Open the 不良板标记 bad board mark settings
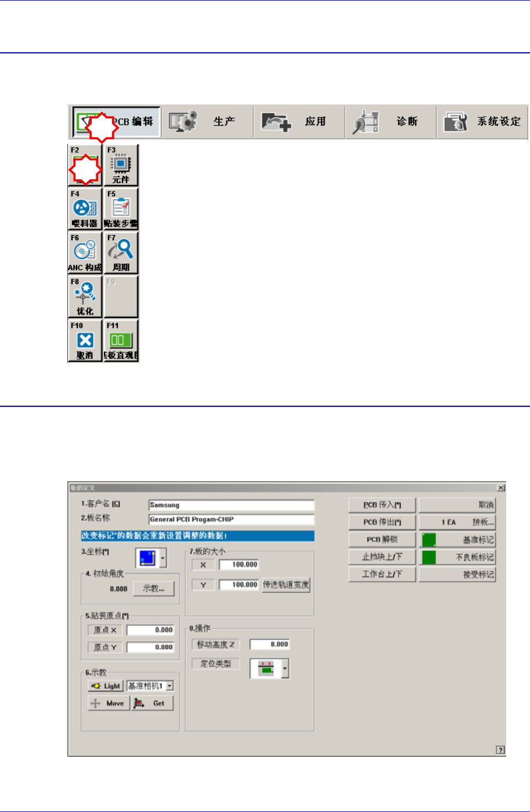 457,557
